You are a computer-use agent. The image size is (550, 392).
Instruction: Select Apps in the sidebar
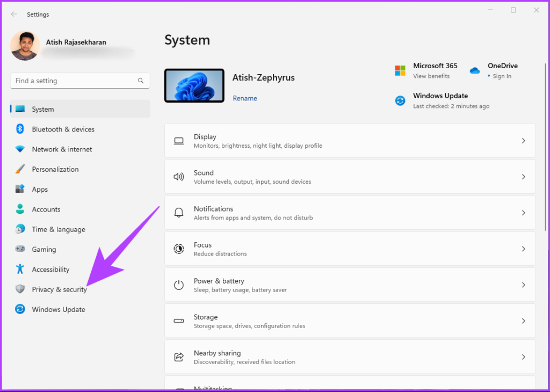pos(40,189)
